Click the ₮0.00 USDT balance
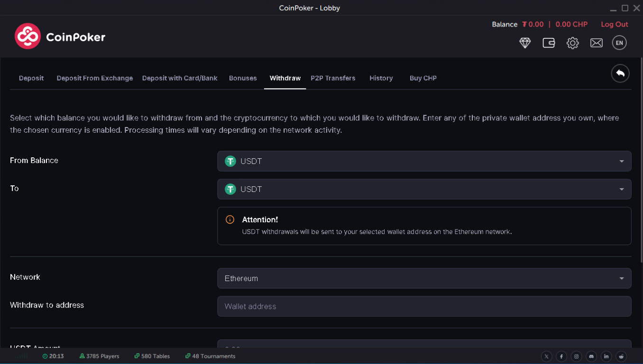This screenshot has width=643, height=364. click(x=533, y=24)
